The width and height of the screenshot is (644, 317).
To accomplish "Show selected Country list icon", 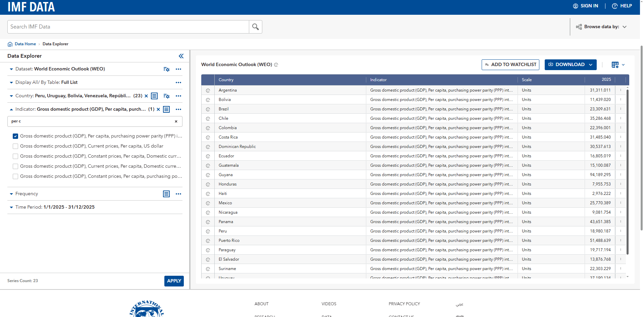I will pos(154,96).
